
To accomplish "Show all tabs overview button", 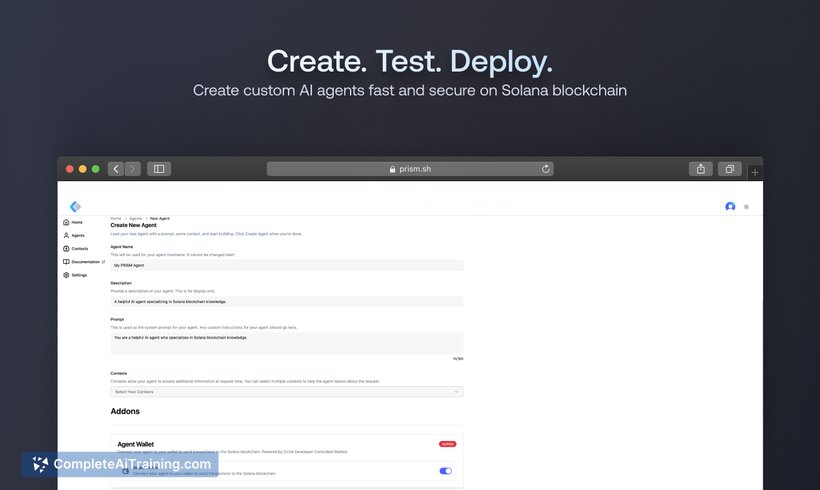I will [x=730, y=169].
